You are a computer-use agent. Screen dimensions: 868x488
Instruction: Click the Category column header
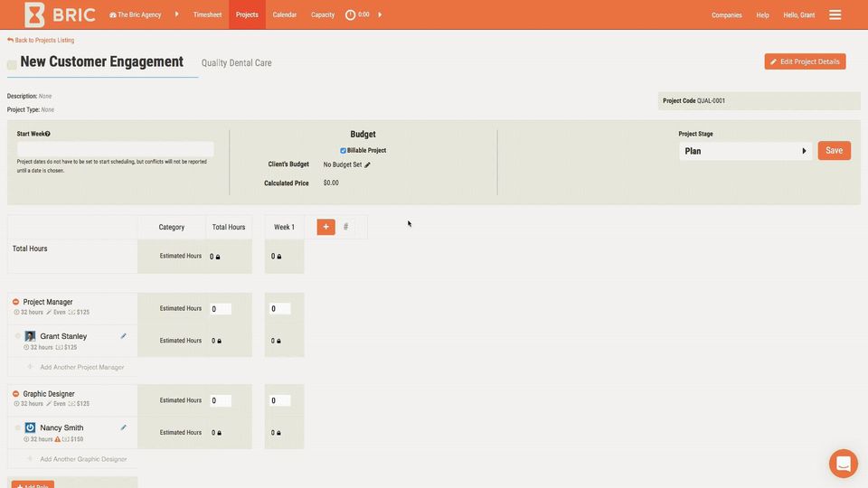[172, 227]
